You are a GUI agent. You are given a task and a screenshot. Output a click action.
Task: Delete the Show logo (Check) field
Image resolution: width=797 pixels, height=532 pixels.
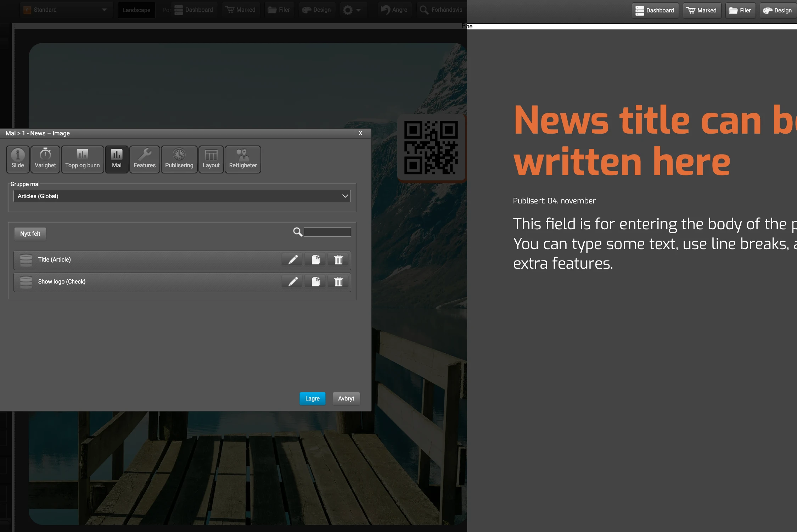[338, 282]
